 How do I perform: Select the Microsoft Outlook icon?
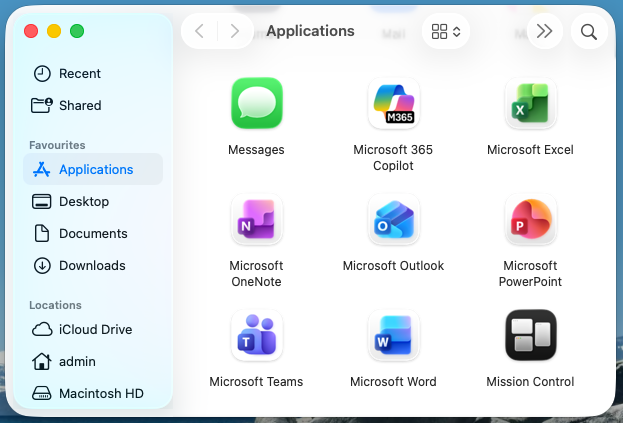tap(394, 219)
